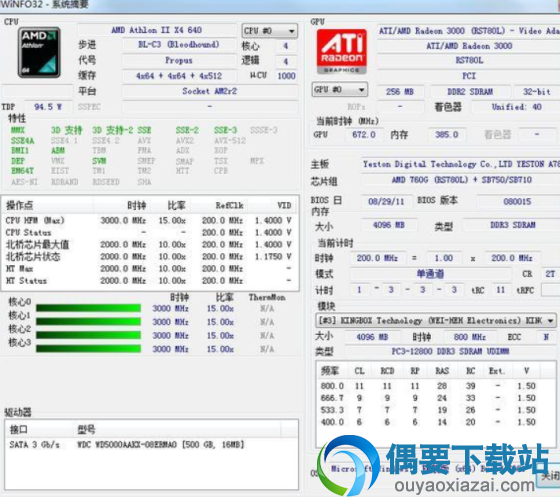This screenshot has width=560, height=497.
Task: Select the 666.7 frequency timing row
Action: [x=435, y=398]
